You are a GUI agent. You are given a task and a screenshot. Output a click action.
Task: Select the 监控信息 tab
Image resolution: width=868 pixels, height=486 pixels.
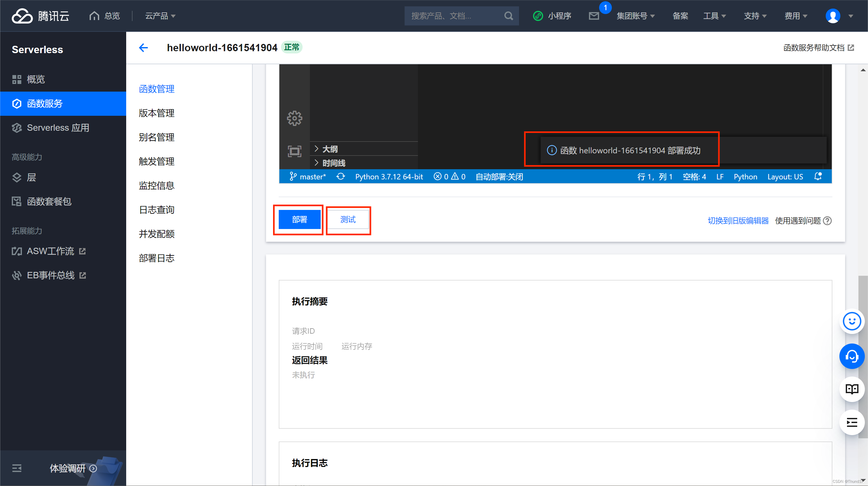coord(156,185)
